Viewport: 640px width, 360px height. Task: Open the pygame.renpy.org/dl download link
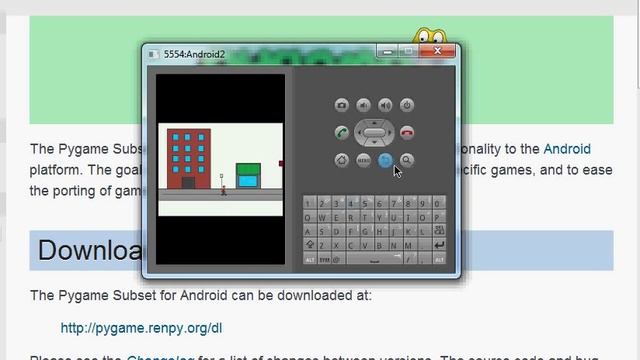[141, 328]
